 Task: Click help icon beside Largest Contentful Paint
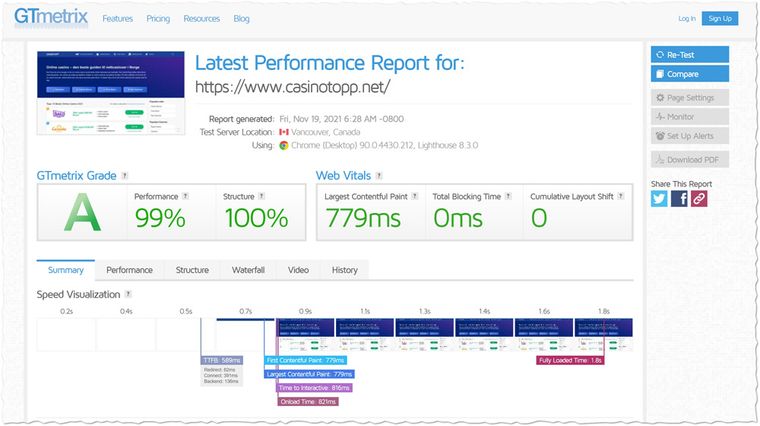point(414,196)
